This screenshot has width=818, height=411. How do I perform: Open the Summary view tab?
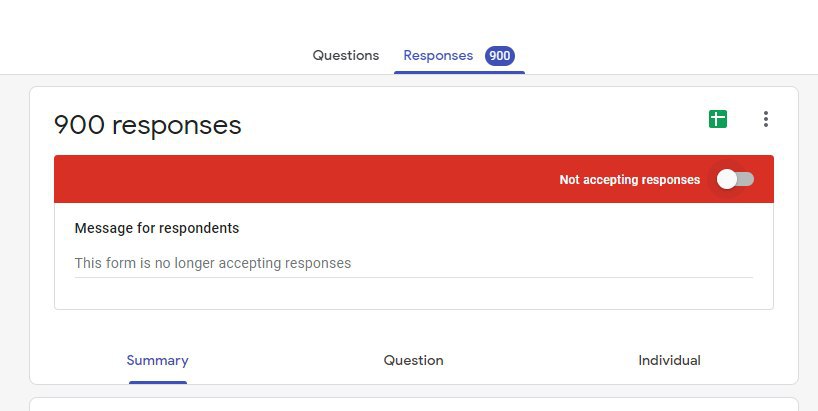(158, 360)
